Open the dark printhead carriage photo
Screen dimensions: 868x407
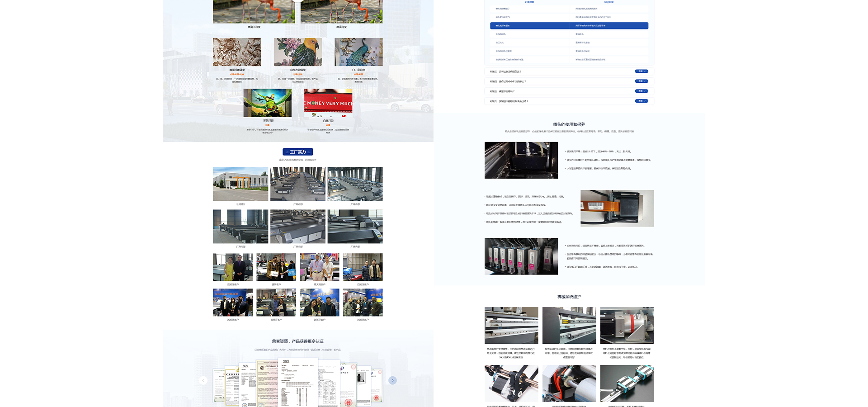pyautogui.click(x=521, y=160)
